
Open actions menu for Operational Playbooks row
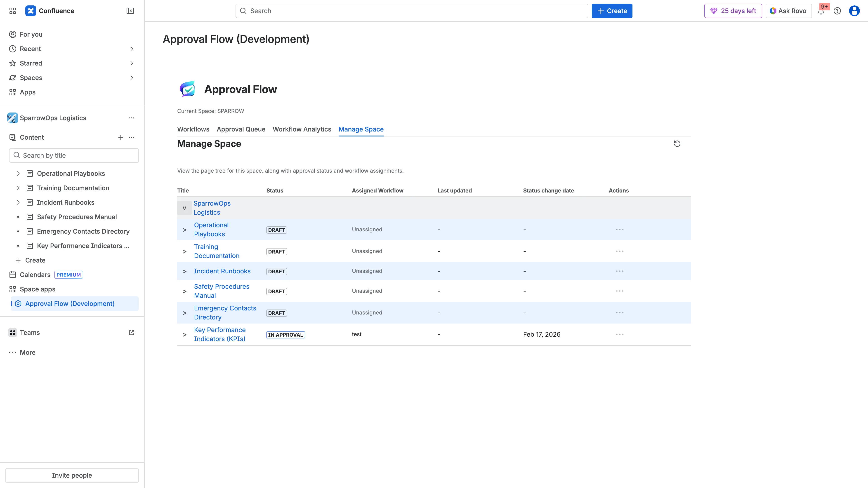(620, 229)
